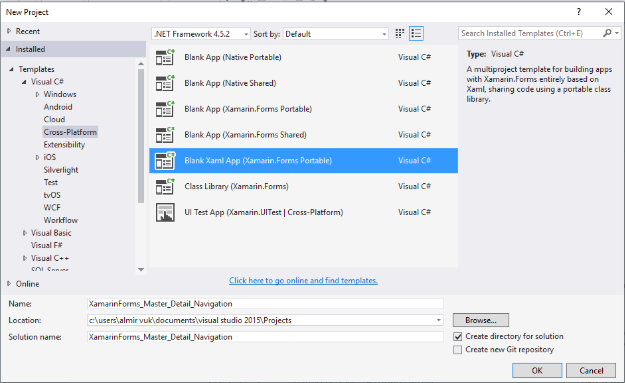
Task: Click the search magnifier icon
Action: pyautogui.click(x=607, y=33)
